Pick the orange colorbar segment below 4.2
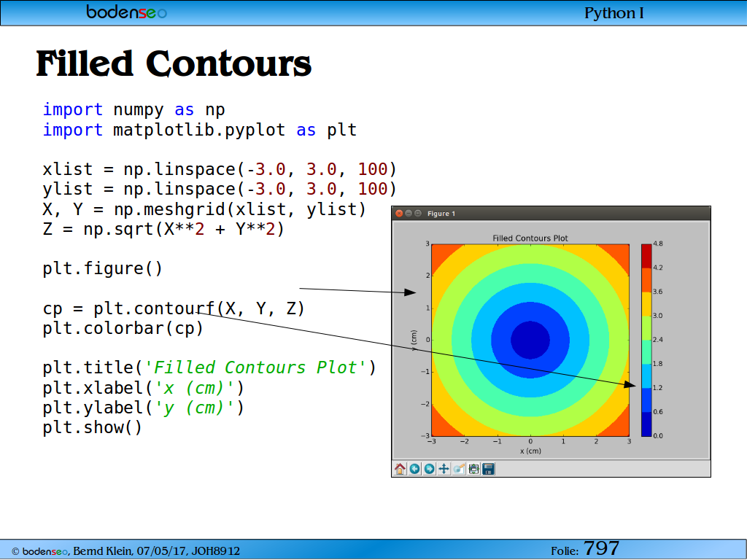This screenshot has width=747, height=560. tap(646, 280)
